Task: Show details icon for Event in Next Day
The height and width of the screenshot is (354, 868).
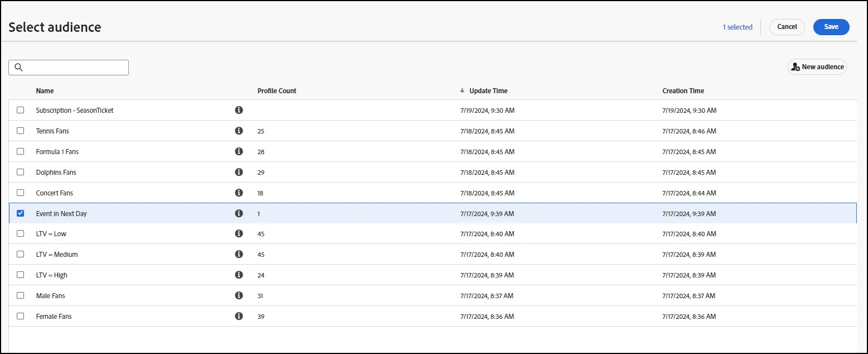Action: (x=239, y=213)
